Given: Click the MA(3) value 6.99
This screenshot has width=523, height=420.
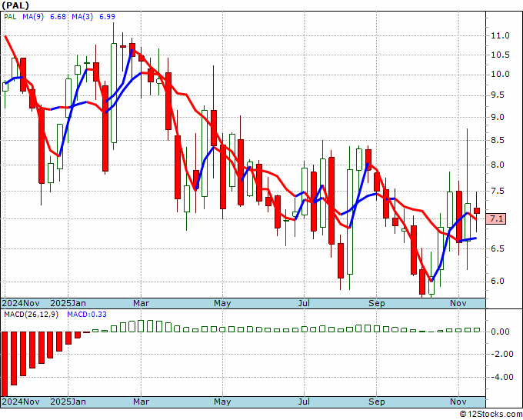Looking at the screenshot, I should click(x=107, y=17).
